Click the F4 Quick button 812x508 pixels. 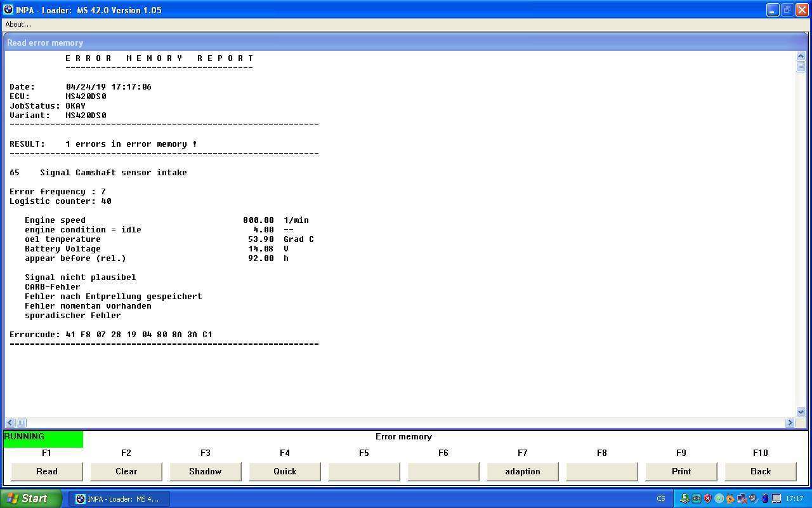point(285,471)
